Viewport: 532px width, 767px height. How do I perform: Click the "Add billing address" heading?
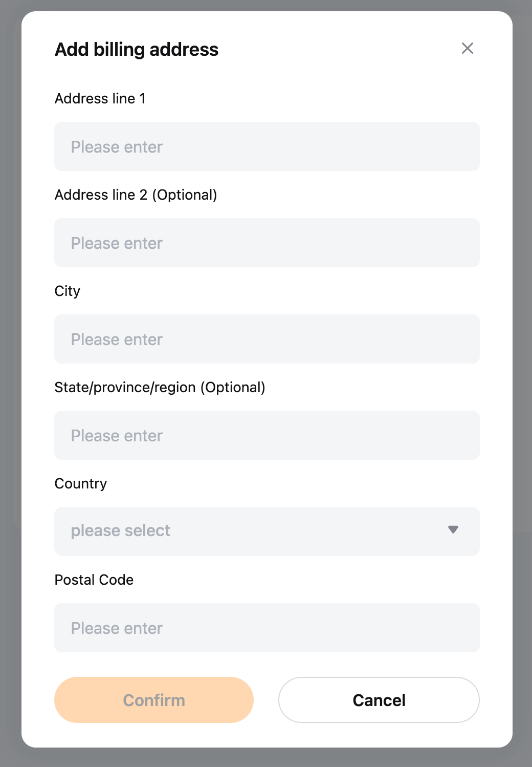coord(137,50)
